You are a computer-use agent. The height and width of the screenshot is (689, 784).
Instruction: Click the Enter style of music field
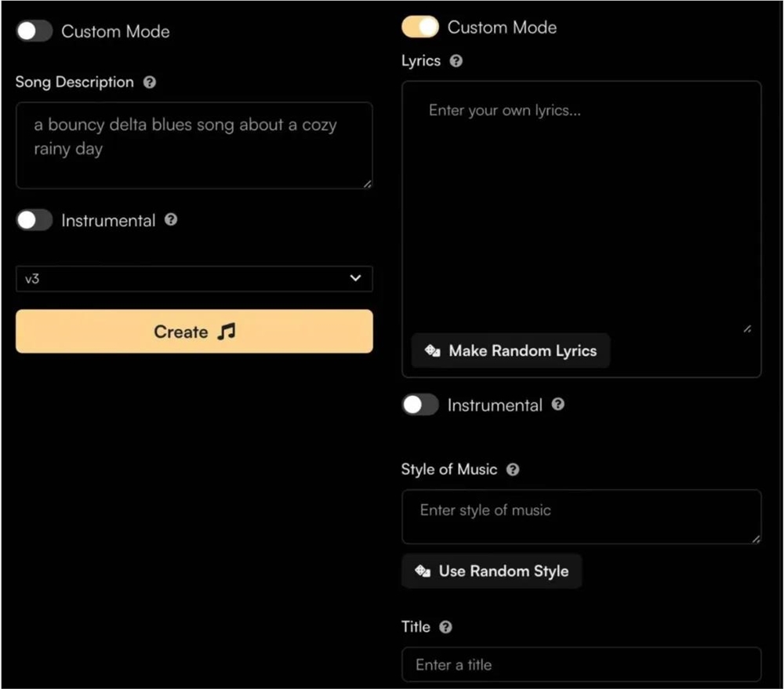pos(580,517)
